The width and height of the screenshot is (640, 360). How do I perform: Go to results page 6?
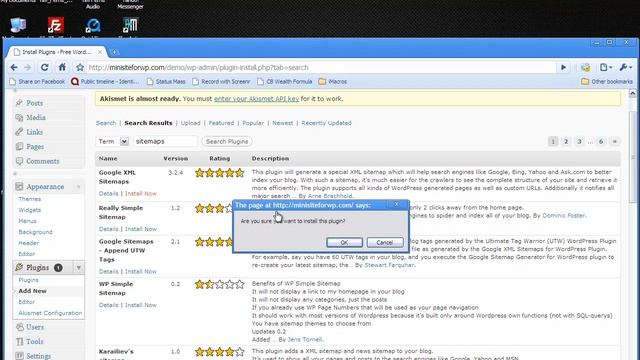pos(601,142)
